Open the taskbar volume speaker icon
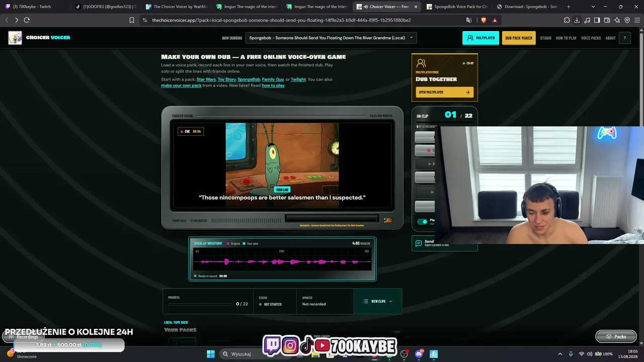 point(590,354)
